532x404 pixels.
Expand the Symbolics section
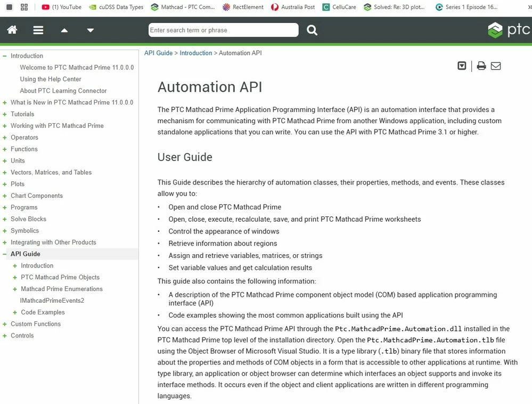click(x=4, y=231)
